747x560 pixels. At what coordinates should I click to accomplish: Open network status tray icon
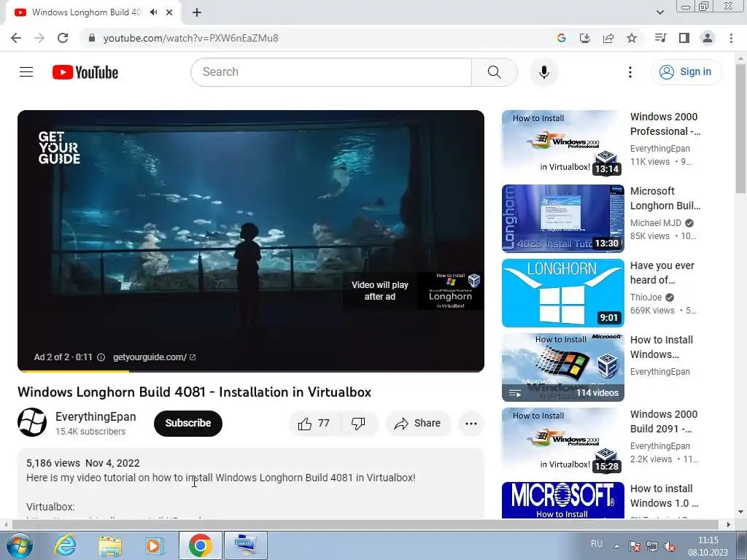click(652, 546)
